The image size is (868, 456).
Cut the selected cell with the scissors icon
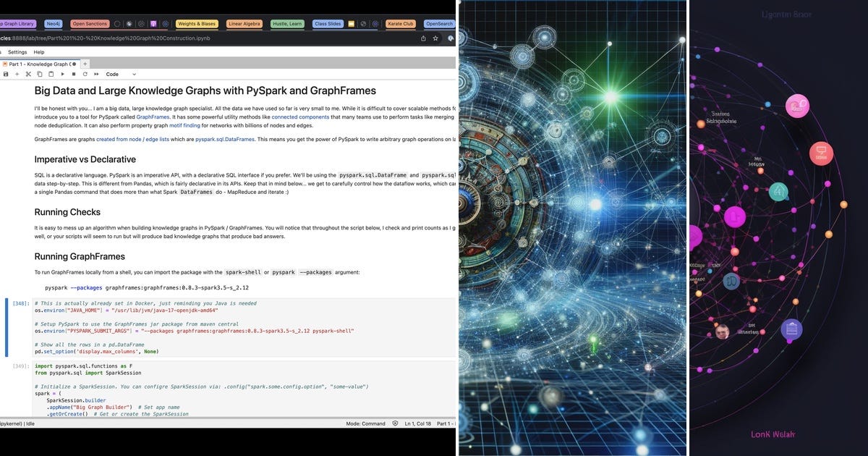tap(28, 74)
